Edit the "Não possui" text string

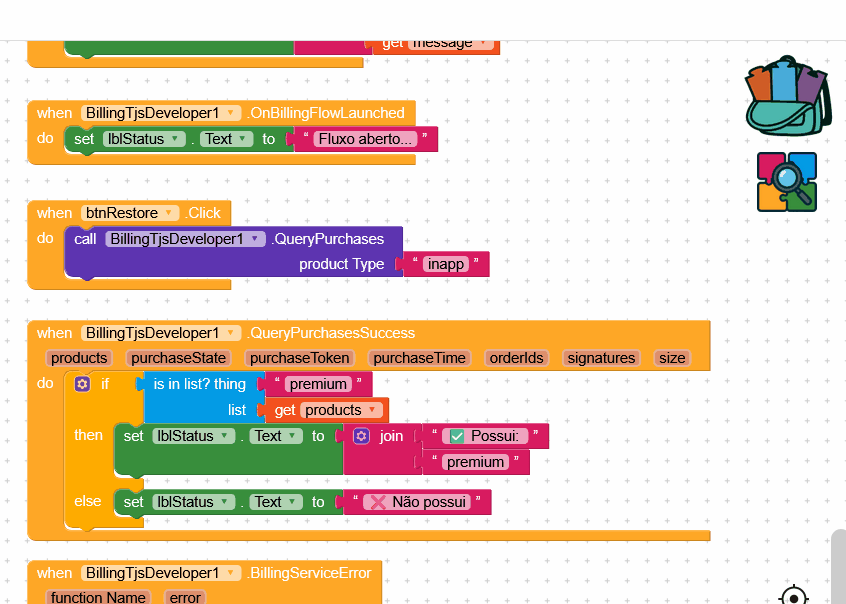tap(417, 502)
